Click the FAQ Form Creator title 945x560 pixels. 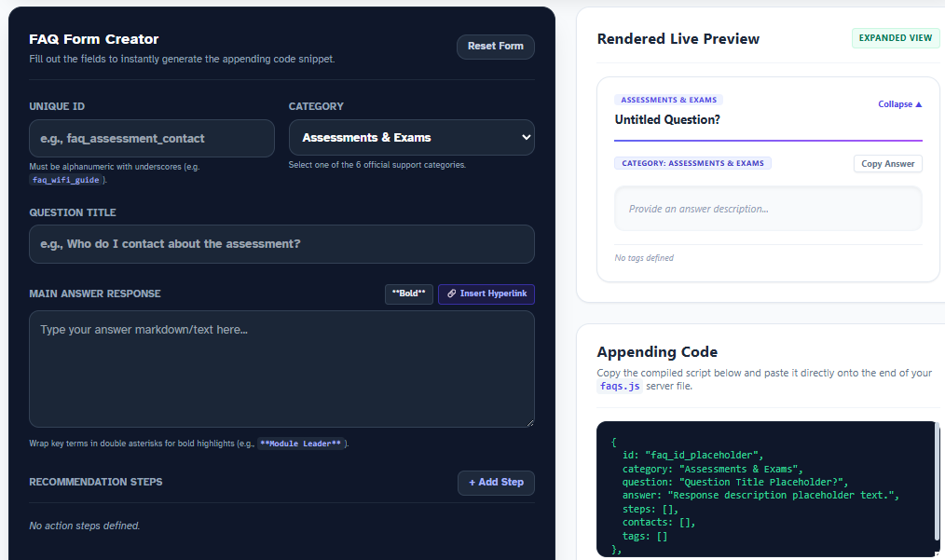pos(94,39)
